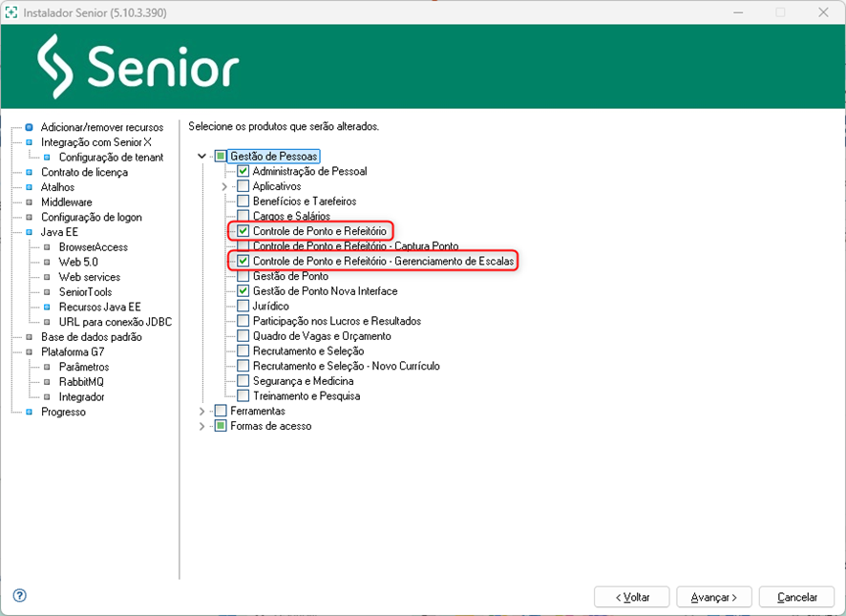Select Web services in the sidebar
The image size is (846, 616).
[90, 277]
